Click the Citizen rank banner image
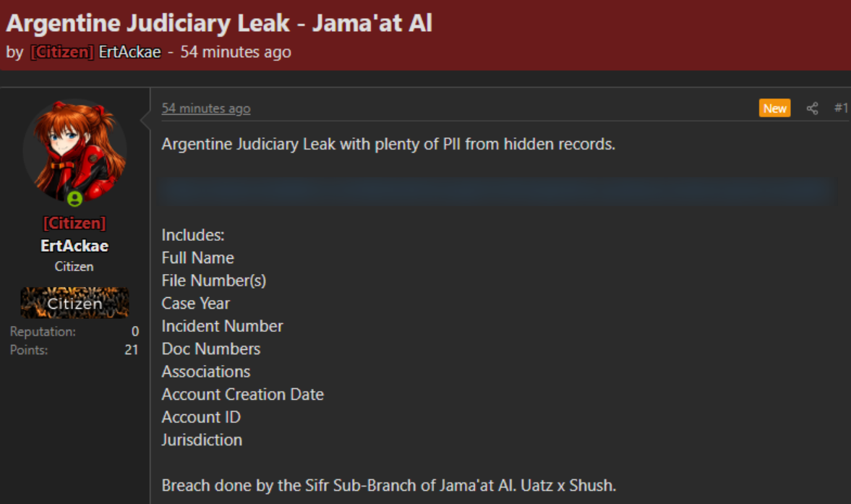 [x=74, y=303]
